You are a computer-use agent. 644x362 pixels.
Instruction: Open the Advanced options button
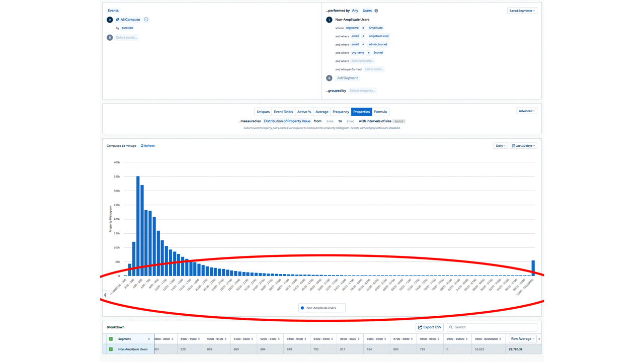(x=527, y=111)
